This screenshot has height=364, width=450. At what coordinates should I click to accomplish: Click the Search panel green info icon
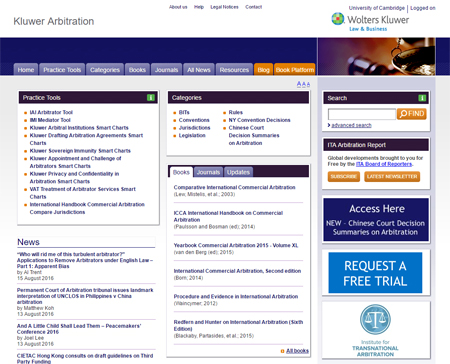point(422,98)
